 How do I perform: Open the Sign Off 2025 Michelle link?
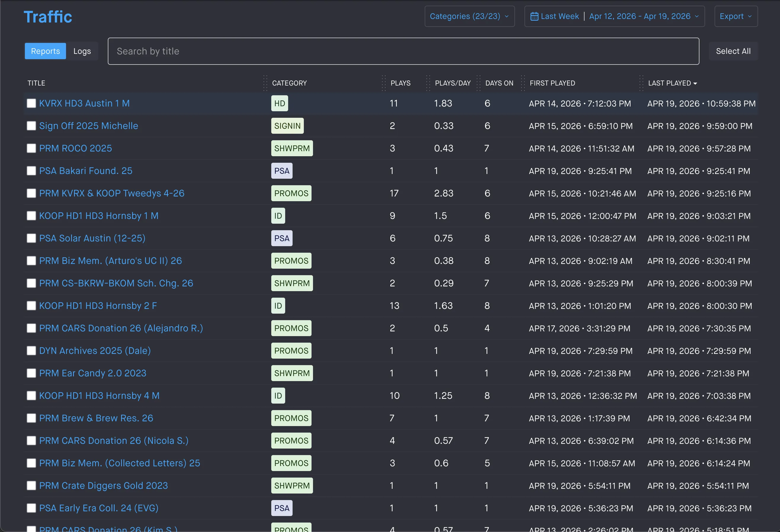point(89,126)
